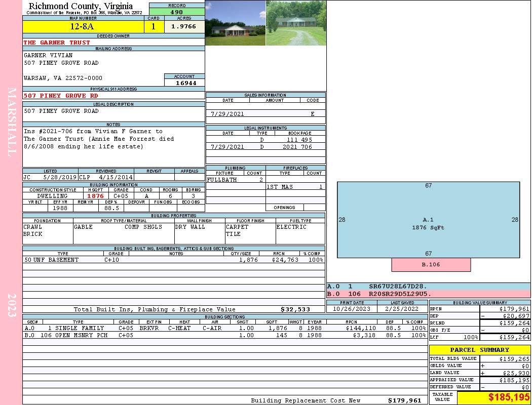Click inside the notes text about Ins #2021-706
The height and width of the screenshot is (405, 532).
coord(99,139)
